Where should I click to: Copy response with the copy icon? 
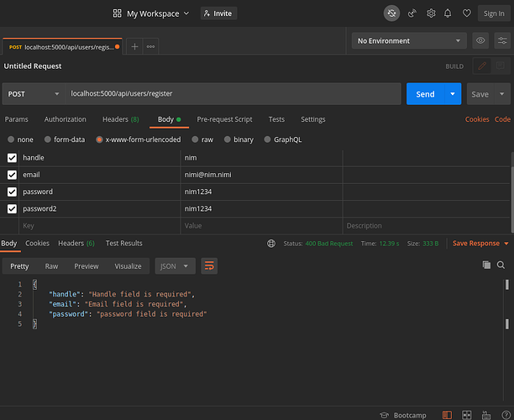tap(486, 265)
